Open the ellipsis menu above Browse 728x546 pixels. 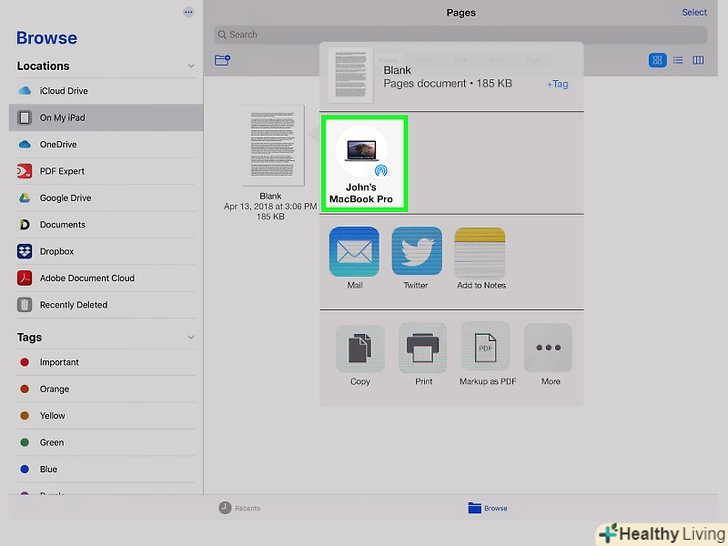pyautogui.click(x=188, y=12)
